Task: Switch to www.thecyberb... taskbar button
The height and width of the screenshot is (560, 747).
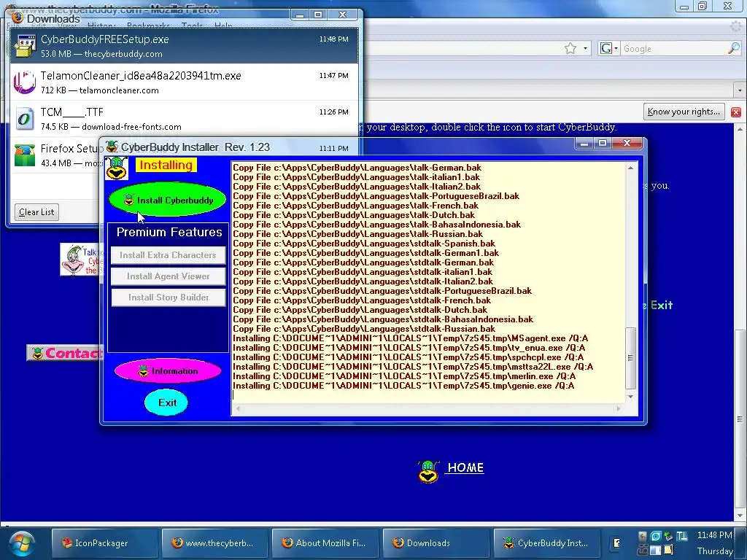Action: click(214, 542)
